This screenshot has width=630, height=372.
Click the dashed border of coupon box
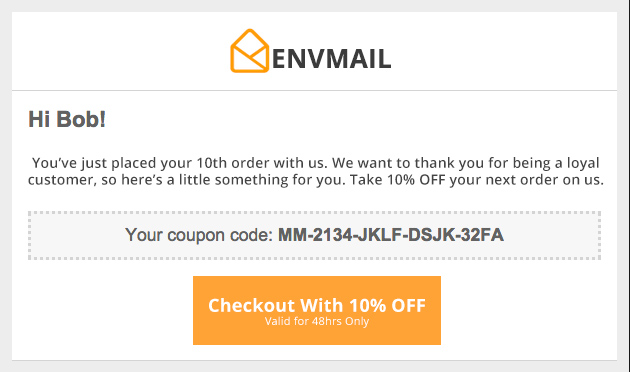(x=314, y=213)
